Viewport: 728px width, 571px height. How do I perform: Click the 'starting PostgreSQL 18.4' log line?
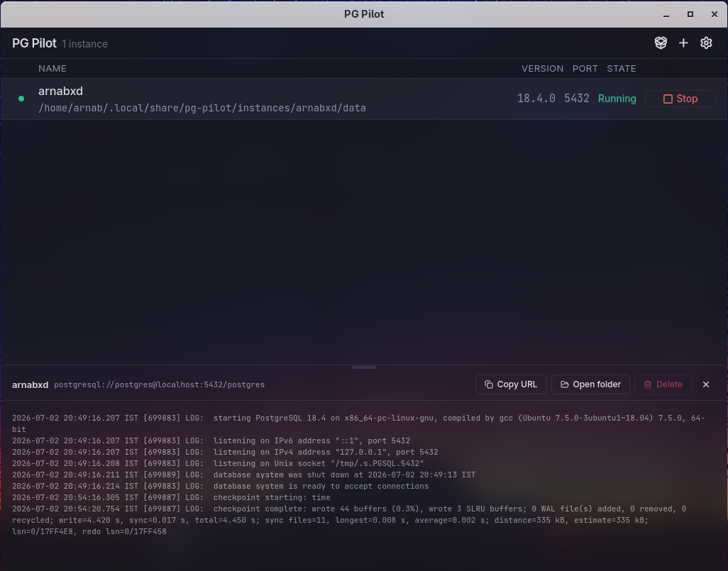(x=358, y=423)
